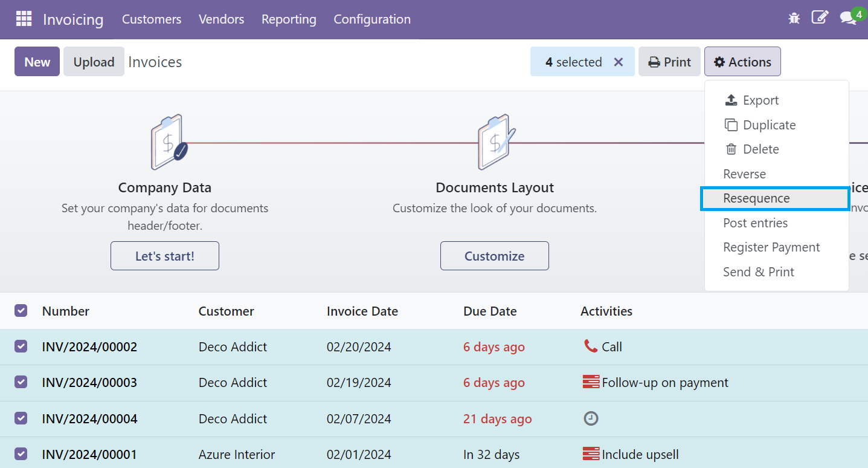The width and height of the screenshot is (868, 468).
Task: Click the New invoice button
Action: tap(37, 62)
